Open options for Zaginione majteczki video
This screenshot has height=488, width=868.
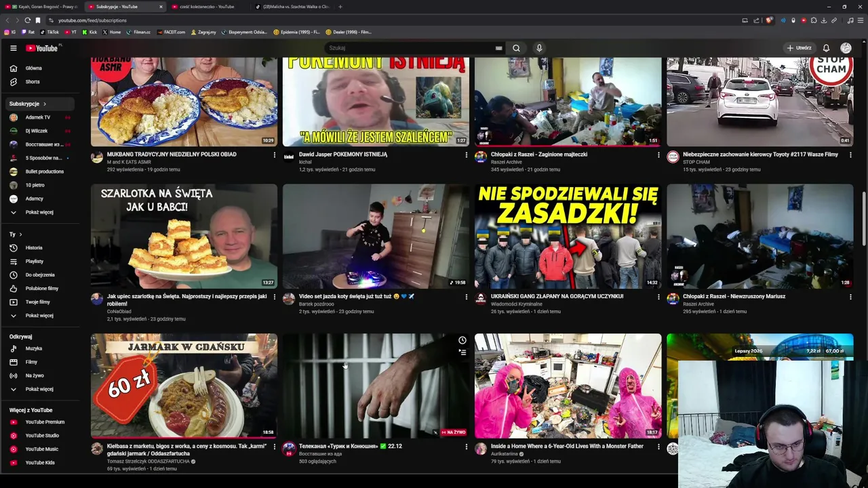point(658,155)
